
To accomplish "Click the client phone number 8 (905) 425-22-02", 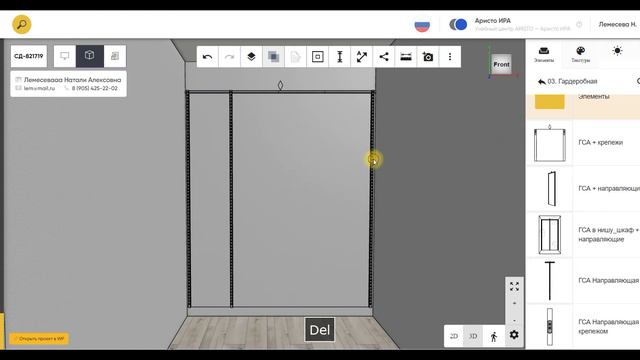I will (95, 88).
